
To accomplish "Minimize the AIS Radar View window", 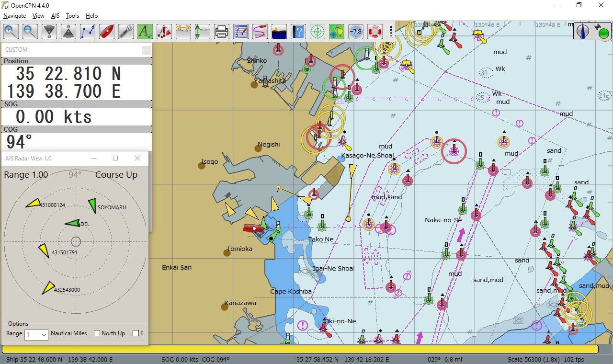I will 94,158.
